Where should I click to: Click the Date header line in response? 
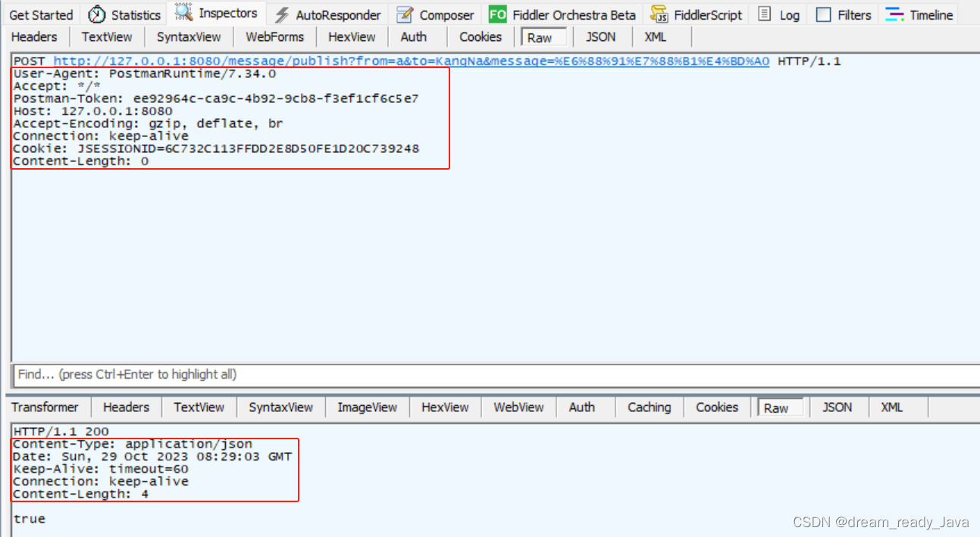click(x=152, y=457)
